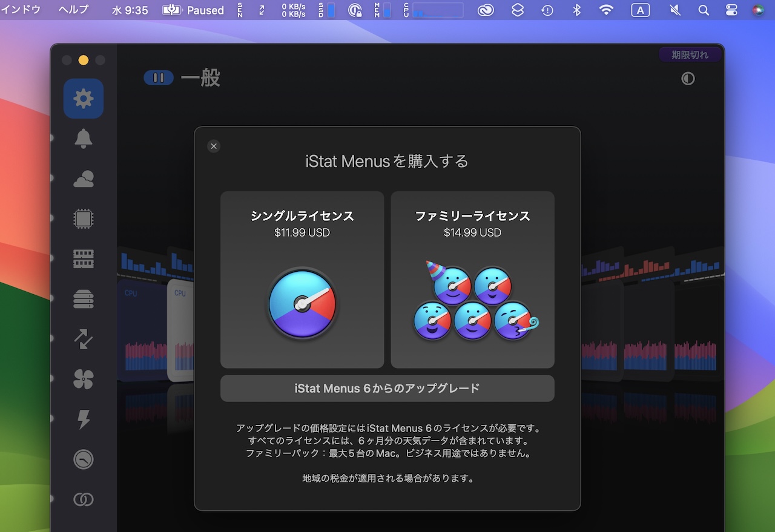Click the Paused battery status in menu bar
Viewport: 775px width, 532px height.
(x=193, y=10)
